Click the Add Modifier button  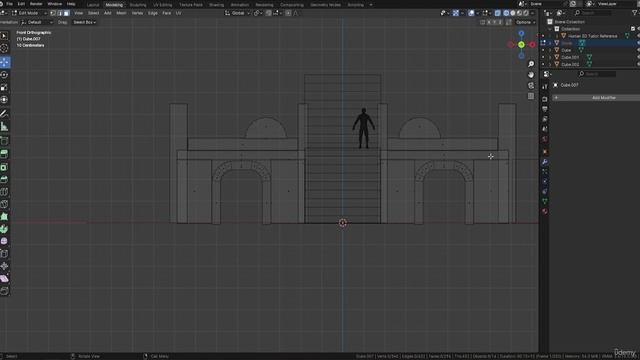click(x=596, y=98)
